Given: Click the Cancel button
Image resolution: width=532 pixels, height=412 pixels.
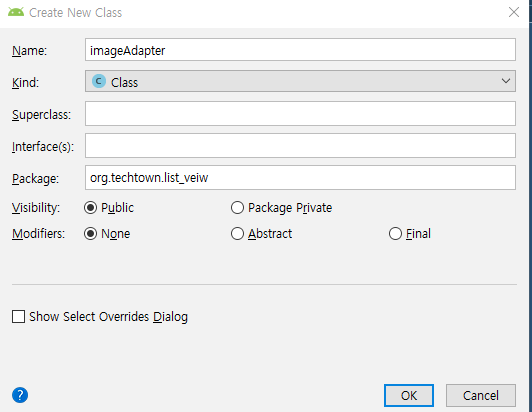Looking at the screenshot, I should pyautogui.click(x=481, y=395).
